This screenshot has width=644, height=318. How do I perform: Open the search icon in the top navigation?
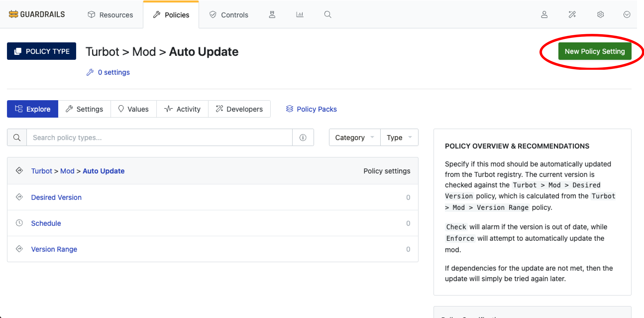tap(327, 14)
